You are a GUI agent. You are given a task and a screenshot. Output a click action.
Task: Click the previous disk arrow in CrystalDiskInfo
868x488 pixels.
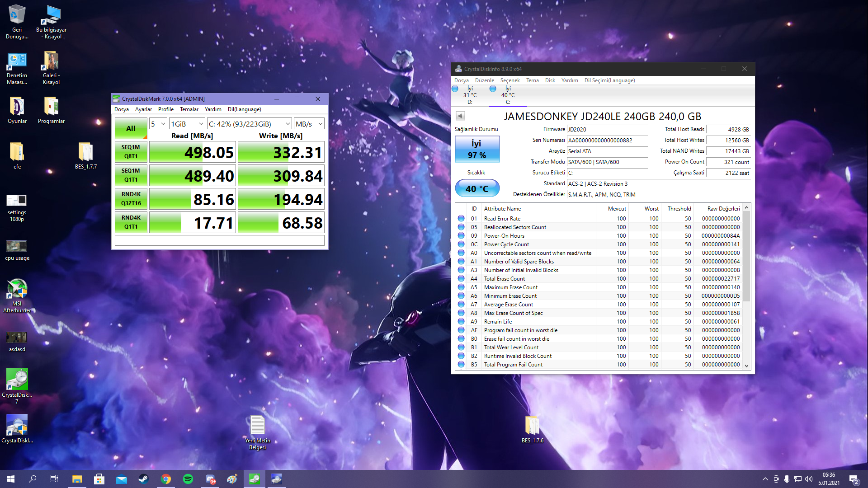pos(460,116)
